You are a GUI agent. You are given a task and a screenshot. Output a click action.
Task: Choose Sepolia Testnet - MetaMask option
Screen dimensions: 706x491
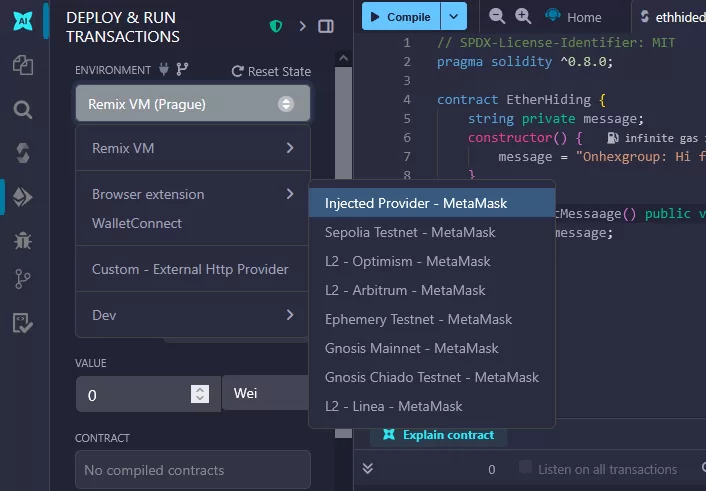click(410, 232)
